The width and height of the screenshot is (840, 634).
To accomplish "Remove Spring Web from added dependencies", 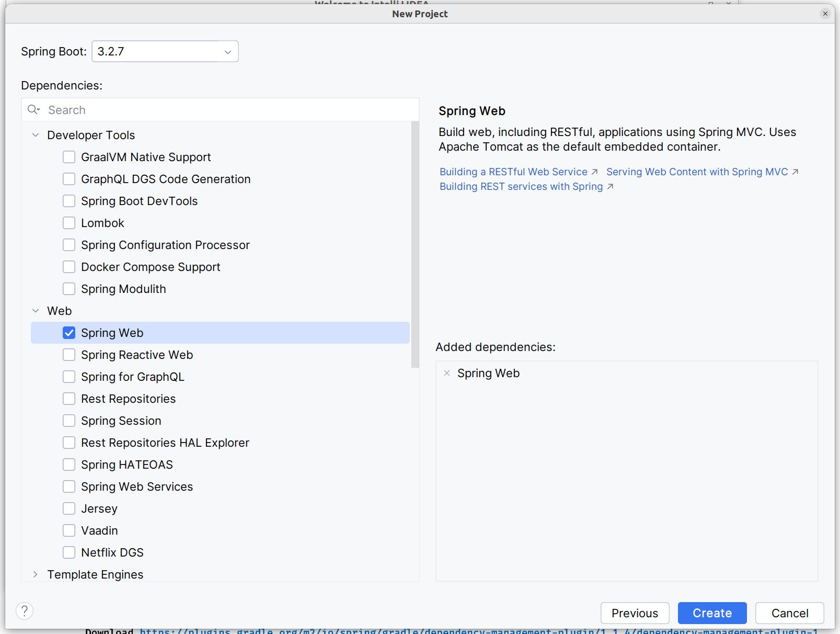I will click(447, 373).
